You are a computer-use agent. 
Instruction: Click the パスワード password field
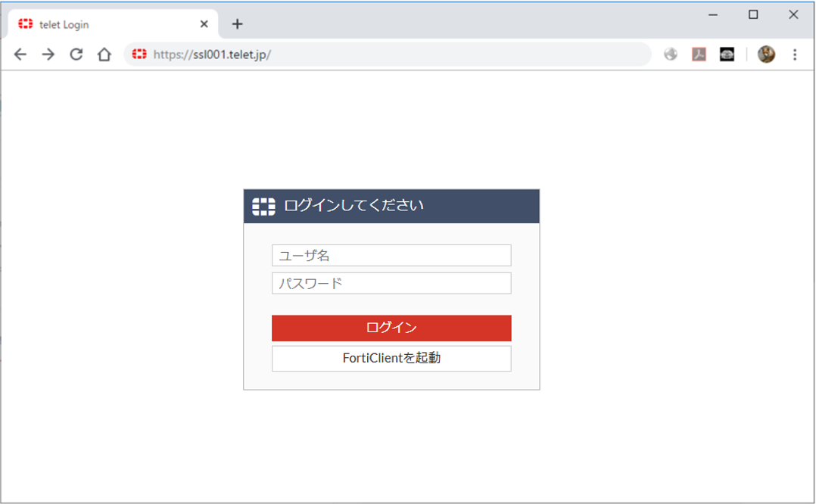[391, 284]
